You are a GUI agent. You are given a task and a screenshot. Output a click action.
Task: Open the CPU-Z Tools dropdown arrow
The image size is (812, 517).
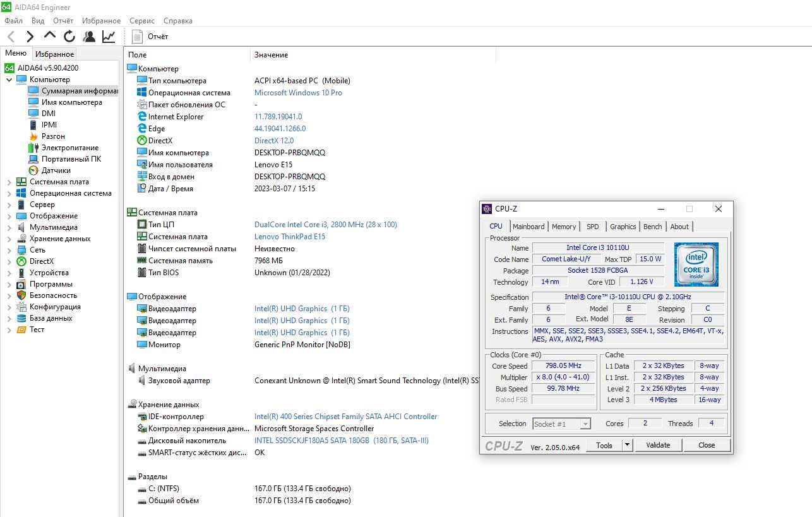click(627, 445)
